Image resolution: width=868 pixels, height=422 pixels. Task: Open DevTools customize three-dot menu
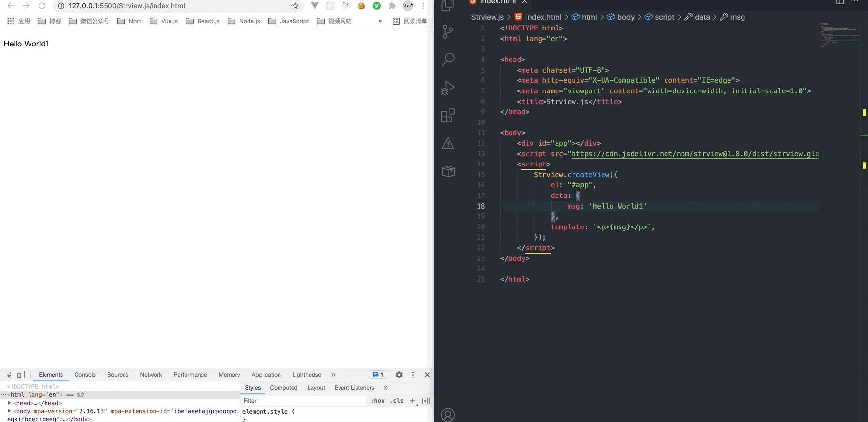click(413, 375)
